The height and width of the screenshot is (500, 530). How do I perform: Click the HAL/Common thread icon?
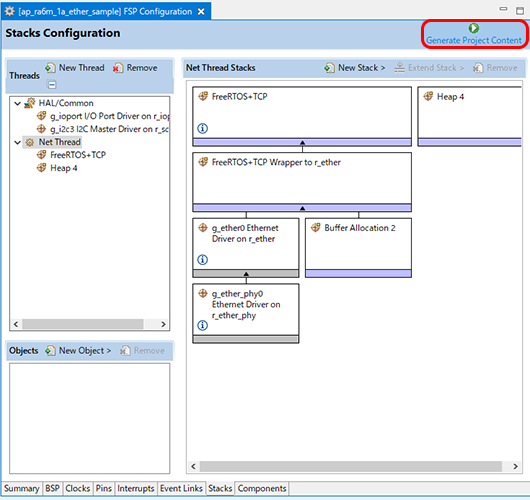pyautogui.click(x=30, y=103)
